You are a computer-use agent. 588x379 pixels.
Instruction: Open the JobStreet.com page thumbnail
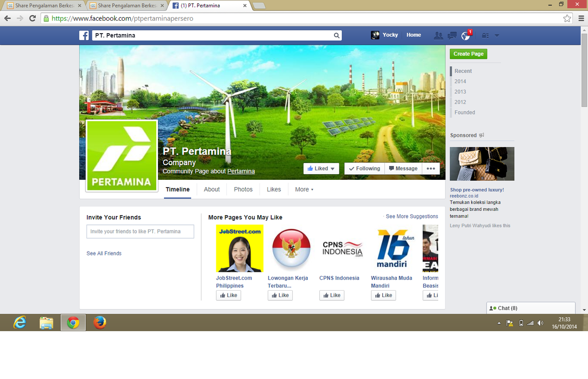click(x=240, y=248)
